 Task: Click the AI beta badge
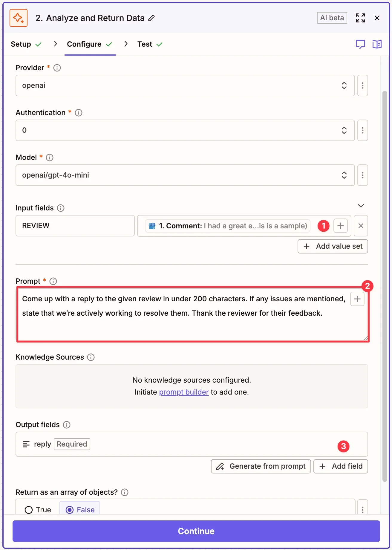click(332, 18)
